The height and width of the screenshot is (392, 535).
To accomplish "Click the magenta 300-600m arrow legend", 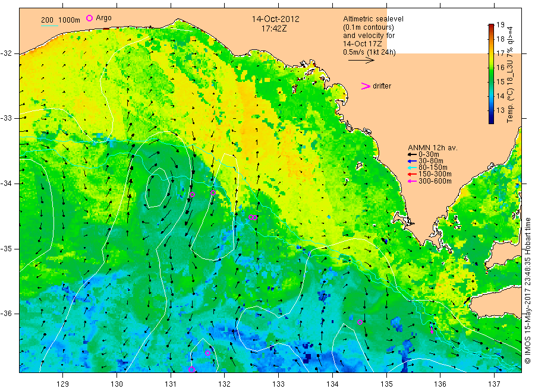I will [x=412, y=181].
